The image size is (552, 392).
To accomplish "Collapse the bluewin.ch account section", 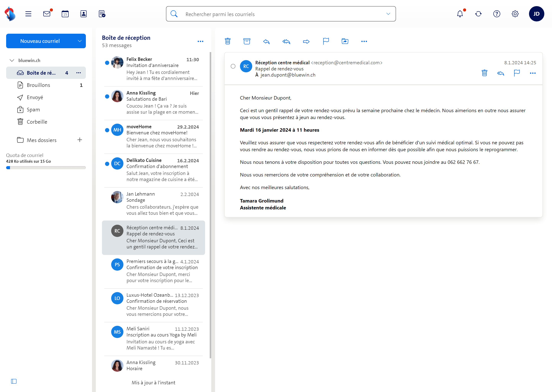I will coord(12,60).
